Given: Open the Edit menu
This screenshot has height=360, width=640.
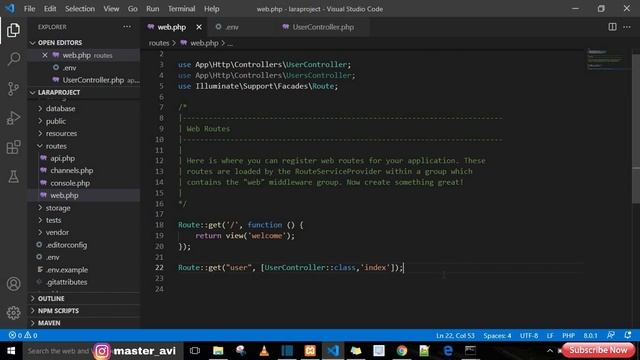Looking at the screenshot, I should pos(50,9).
